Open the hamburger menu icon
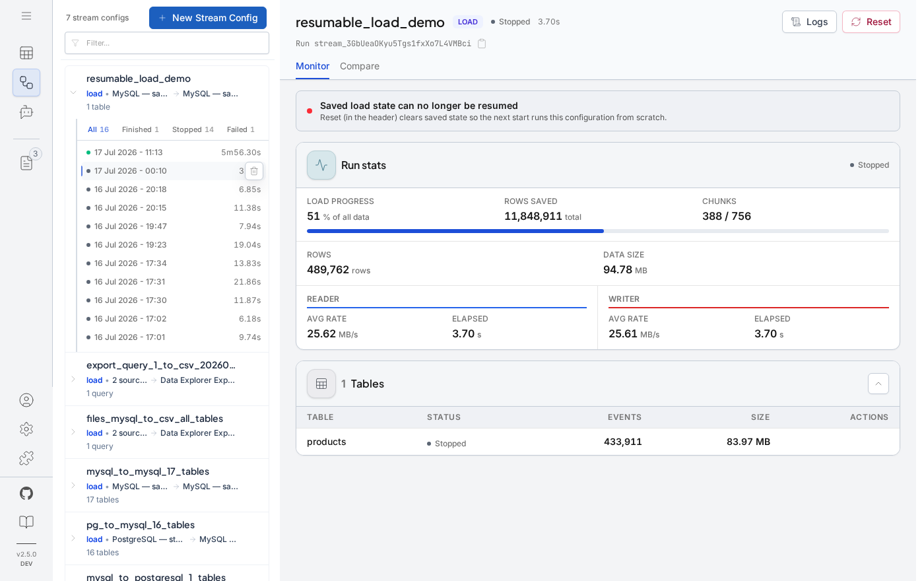The width and height of the screenshot is (924, 581). click(26, 16)
